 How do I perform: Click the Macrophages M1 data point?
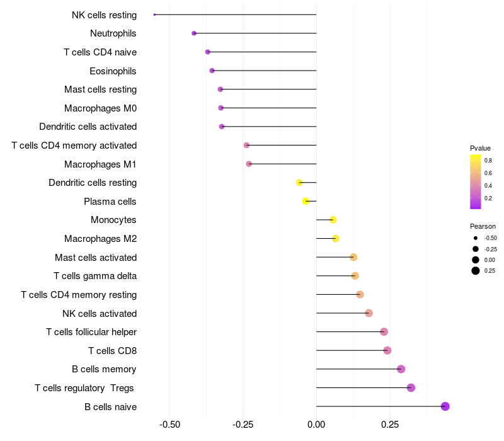tap(249, 164)
